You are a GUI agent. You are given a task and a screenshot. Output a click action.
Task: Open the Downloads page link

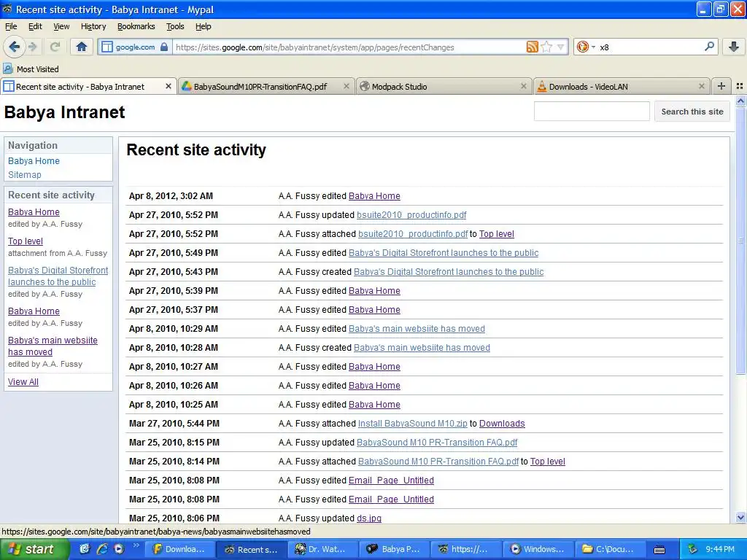502,424
